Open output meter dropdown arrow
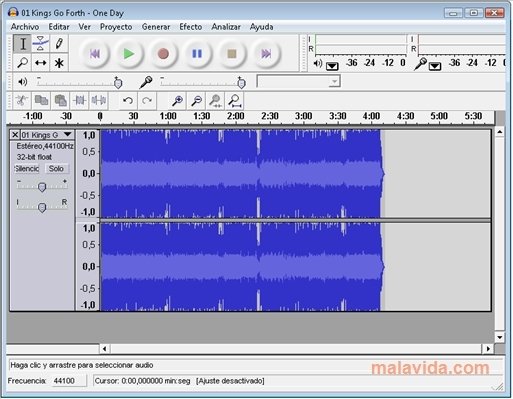This screenshot has width=513, height=399. pyautogui.click(x=332, y=66)
